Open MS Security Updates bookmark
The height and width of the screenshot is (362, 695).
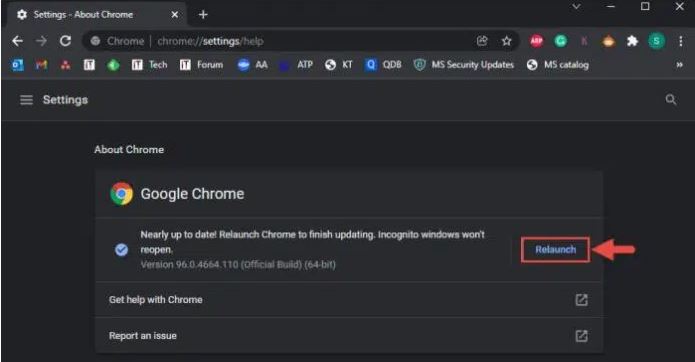(x=464, y=65)
